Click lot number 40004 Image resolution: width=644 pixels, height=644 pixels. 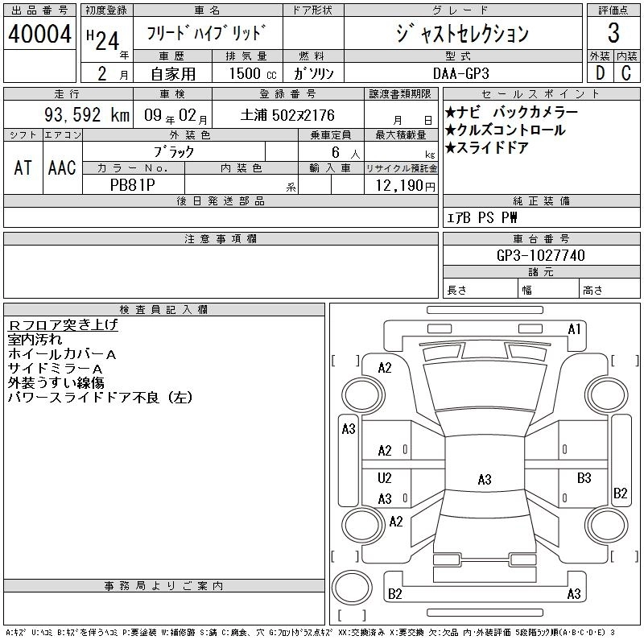(39, 34)
